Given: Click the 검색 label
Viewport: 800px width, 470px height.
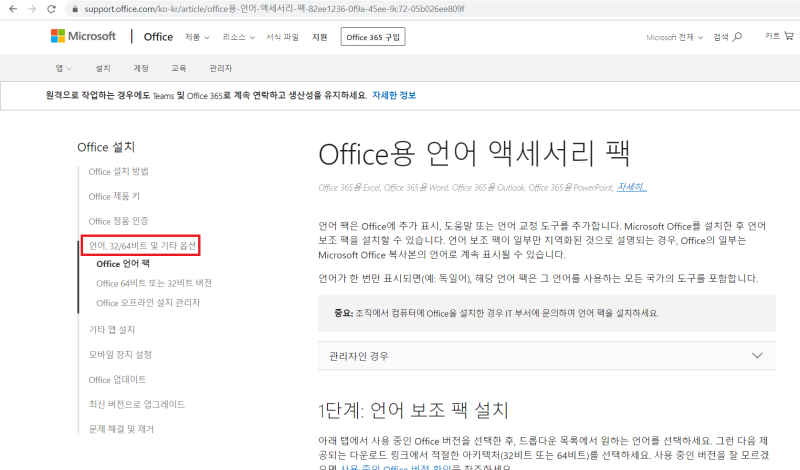Looking at the screenshot, I should pyautogui.click(x=720, y=37).
